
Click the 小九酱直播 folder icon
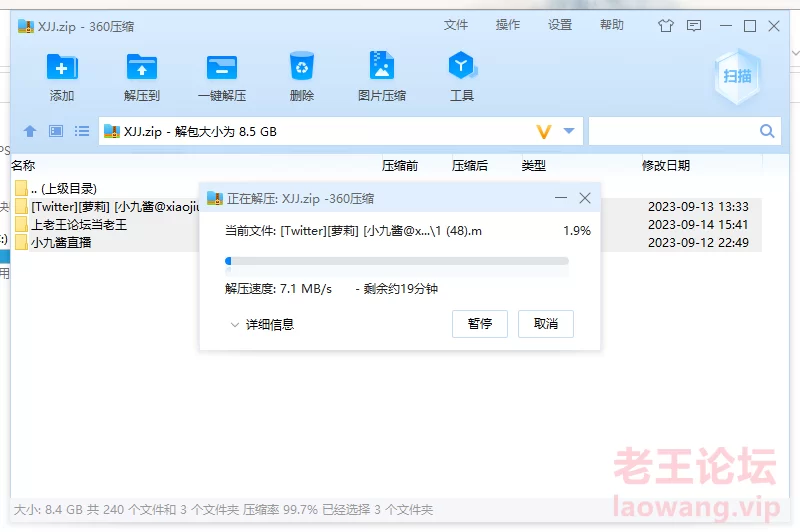tap(21, 242)
